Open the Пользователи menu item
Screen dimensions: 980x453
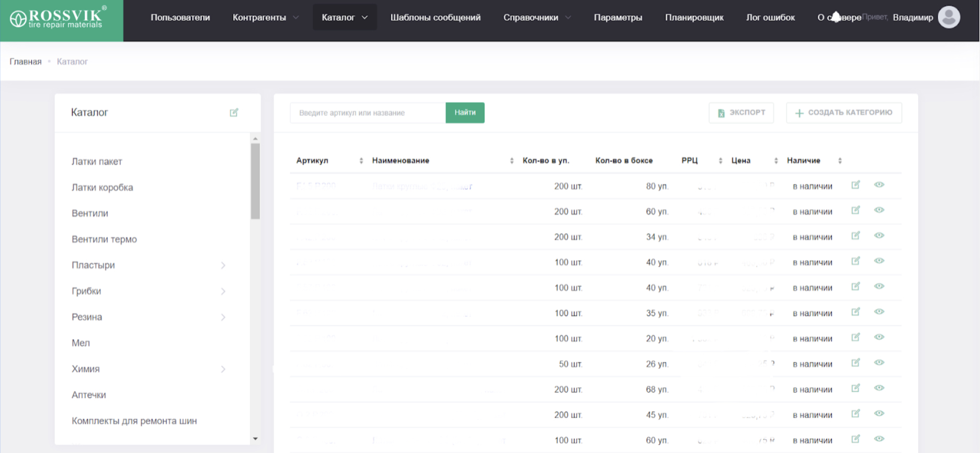[x=180, y=17]
